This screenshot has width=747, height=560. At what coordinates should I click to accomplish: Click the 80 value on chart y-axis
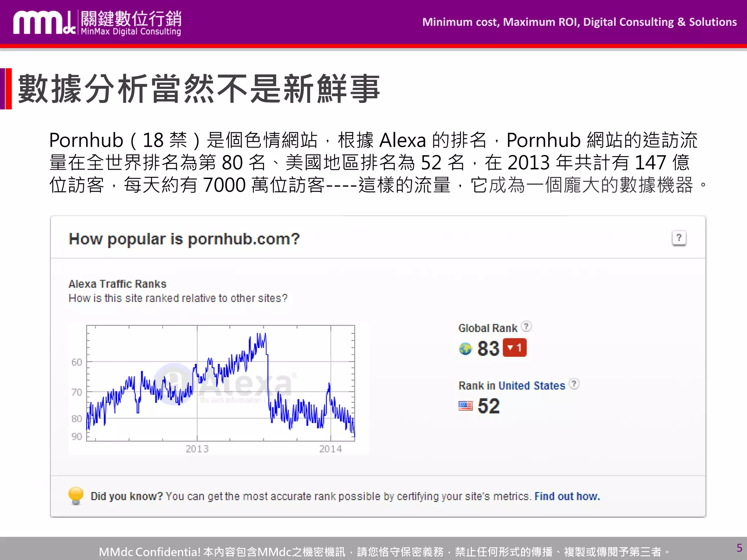tap(77, 419)
